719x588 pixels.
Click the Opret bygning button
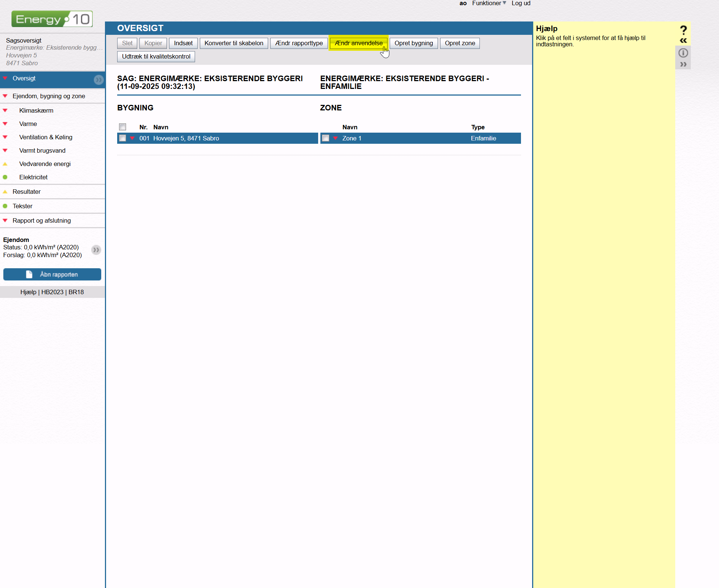click(413, 43)
